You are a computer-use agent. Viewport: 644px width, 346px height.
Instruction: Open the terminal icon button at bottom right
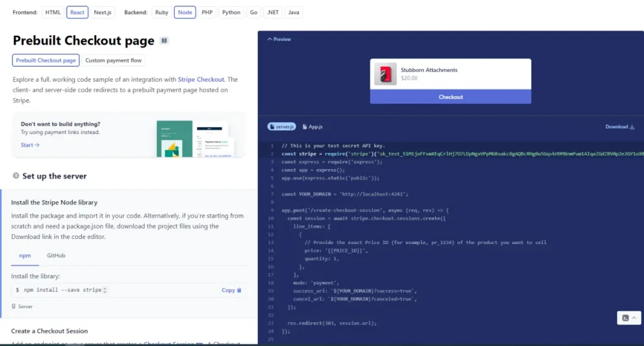tap(626, 318)
